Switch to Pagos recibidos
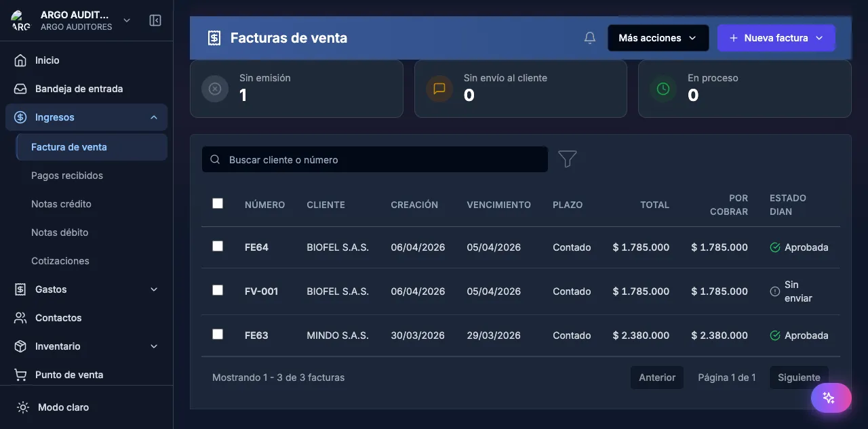Screen dimensions: 868x429 66,175
